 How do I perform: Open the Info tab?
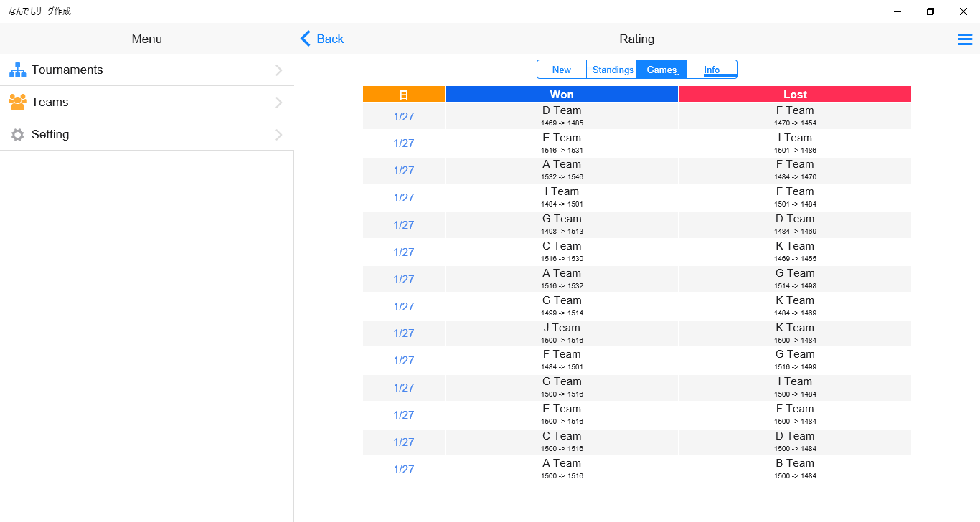712,70
